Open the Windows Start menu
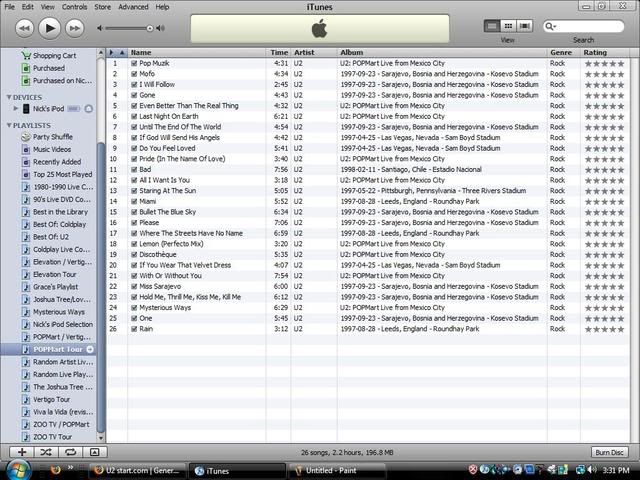640x480 pixels. tap(17, 470)
